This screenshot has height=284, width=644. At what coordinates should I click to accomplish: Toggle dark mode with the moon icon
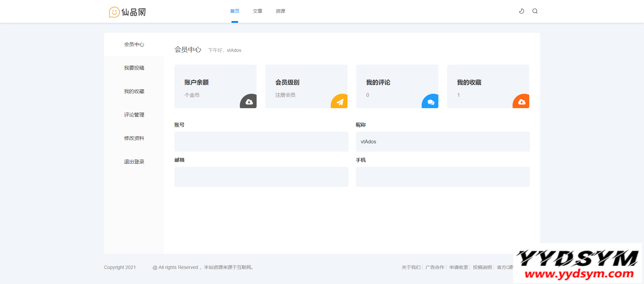pos(522,11)
